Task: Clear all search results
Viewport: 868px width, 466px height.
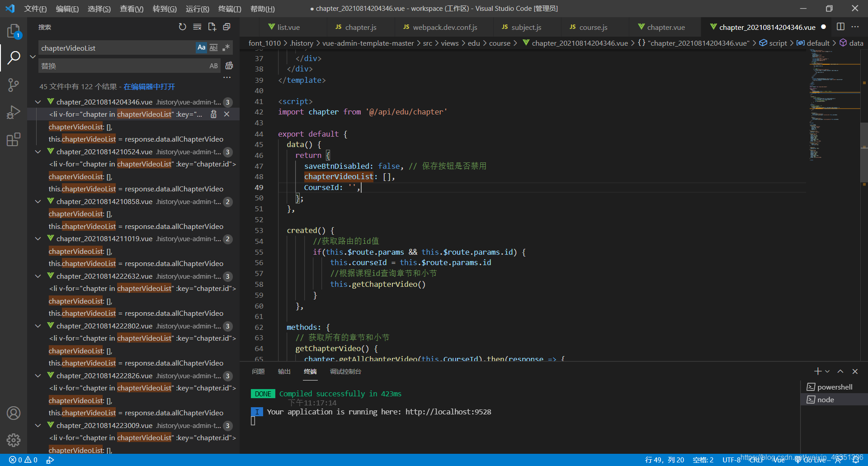Action: 197,27
